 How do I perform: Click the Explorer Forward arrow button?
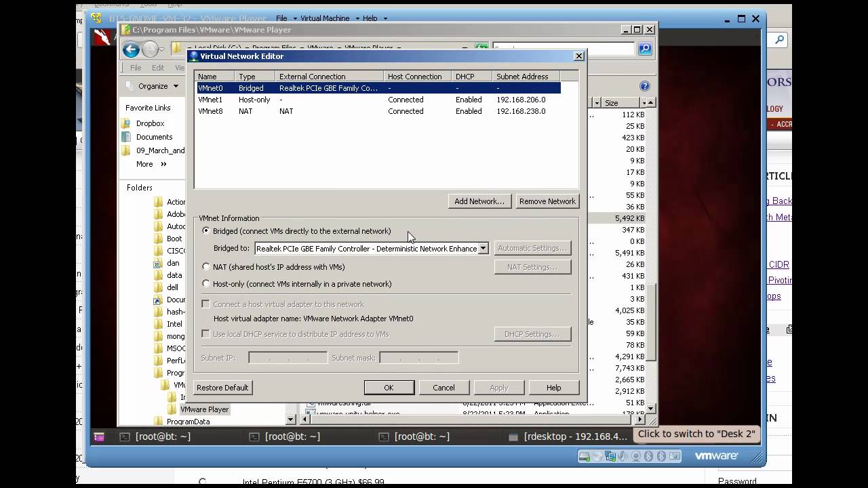coord(150,49)
